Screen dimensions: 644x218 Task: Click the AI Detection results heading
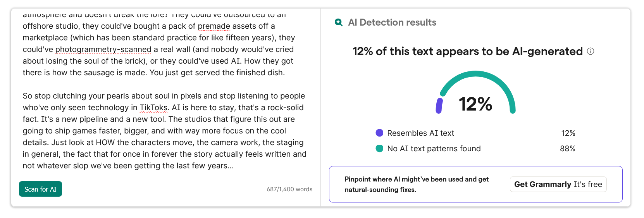pos(392,22)
